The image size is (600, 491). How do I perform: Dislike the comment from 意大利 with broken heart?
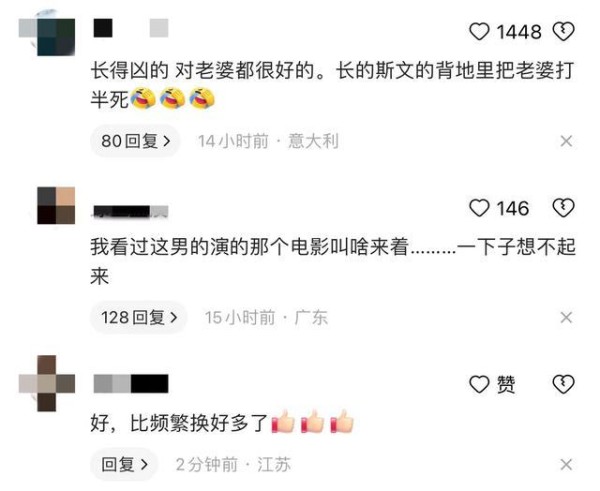click(x=564, y=31)
